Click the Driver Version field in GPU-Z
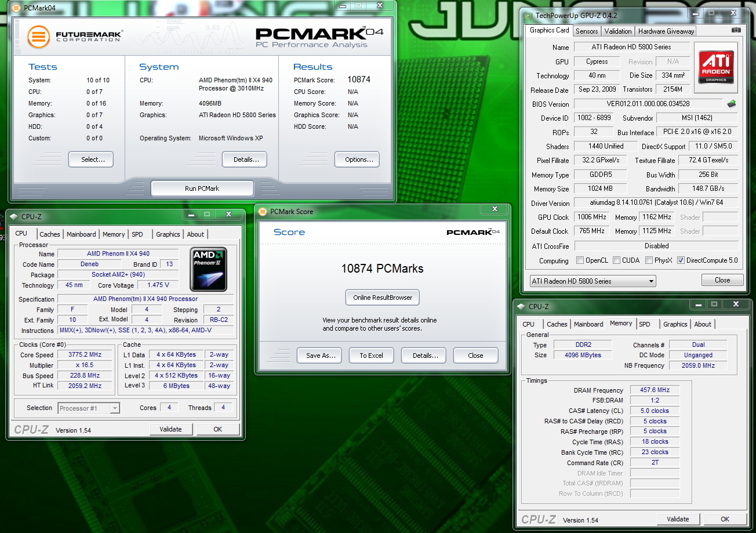Viewport: 756px width, 533px height. [656, 203]
